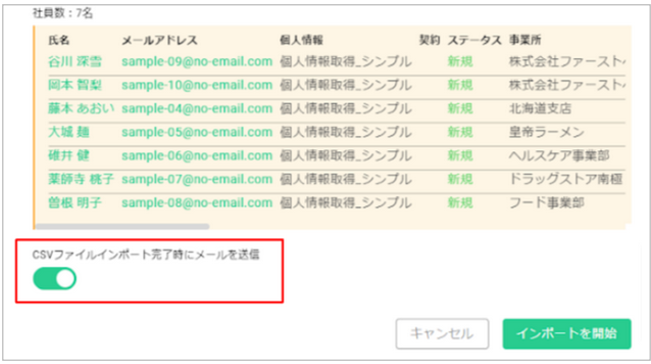The image size is (651, 364).
Task: Click the 個人情報 column header
Action: point(301,40)
